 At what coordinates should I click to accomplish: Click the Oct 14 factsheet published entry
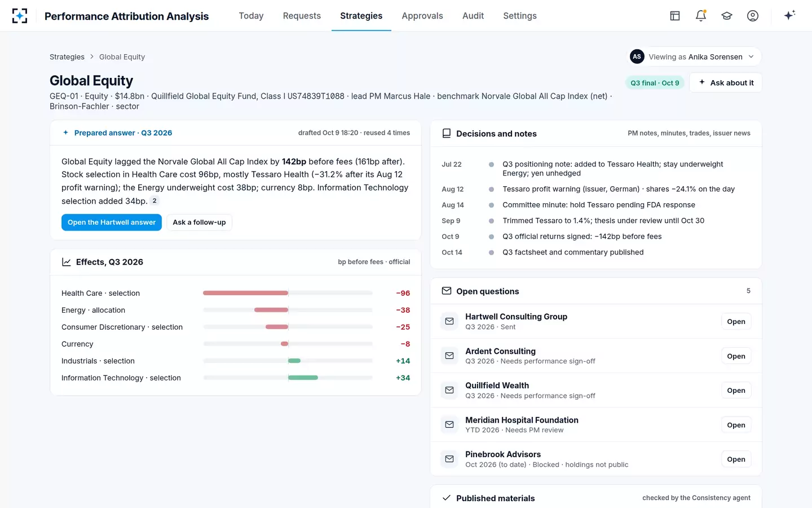[595, 252]
